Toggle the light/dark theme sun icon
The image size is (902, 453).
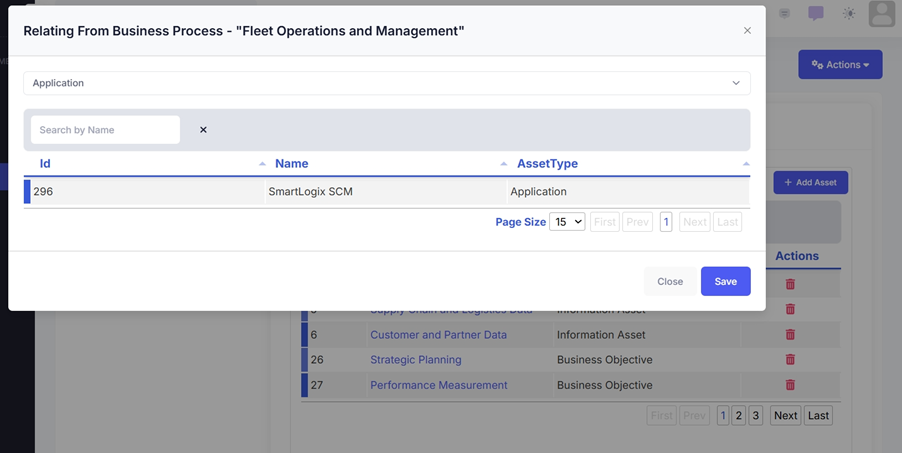pyautogui.click(x=849, y=13)
